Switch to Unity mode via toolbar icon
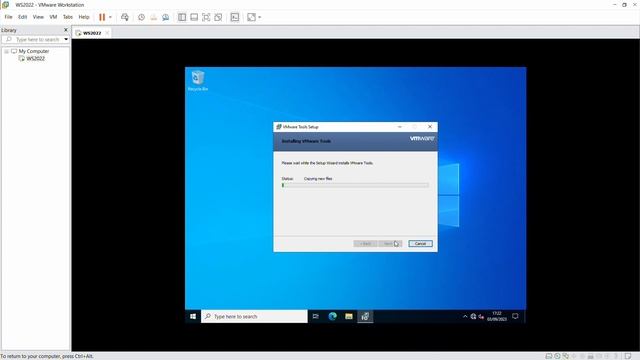 pos(218,17)
